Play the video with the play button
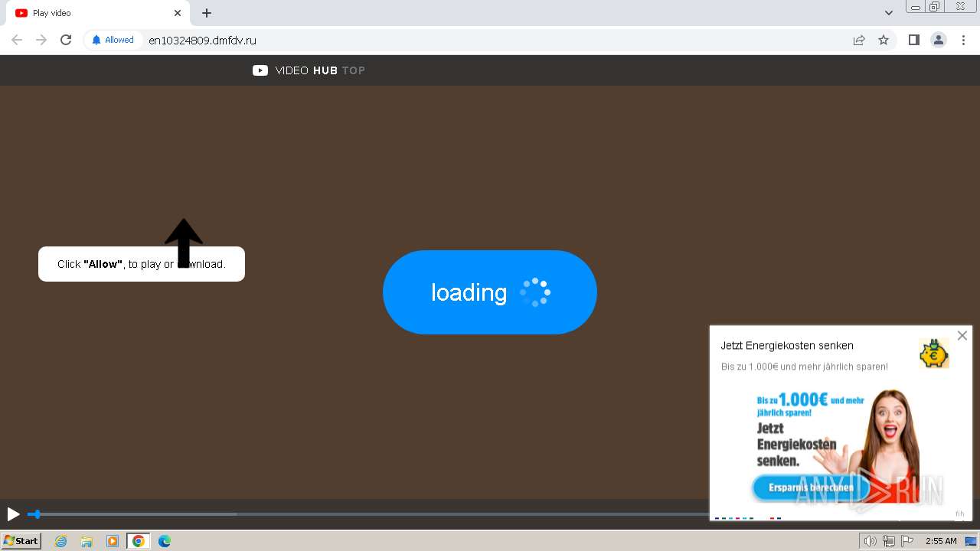The image size is (980, 551). (x=13, y=514)
